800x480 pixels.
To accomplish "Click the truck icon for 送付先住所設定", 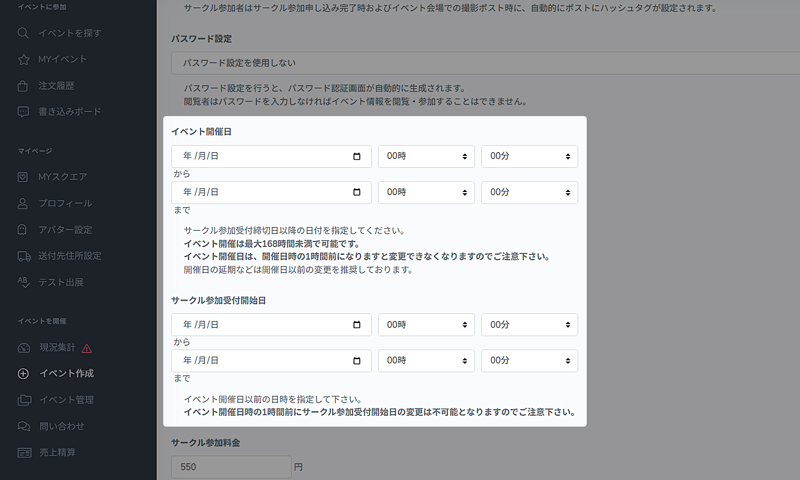I will [24, 256].
